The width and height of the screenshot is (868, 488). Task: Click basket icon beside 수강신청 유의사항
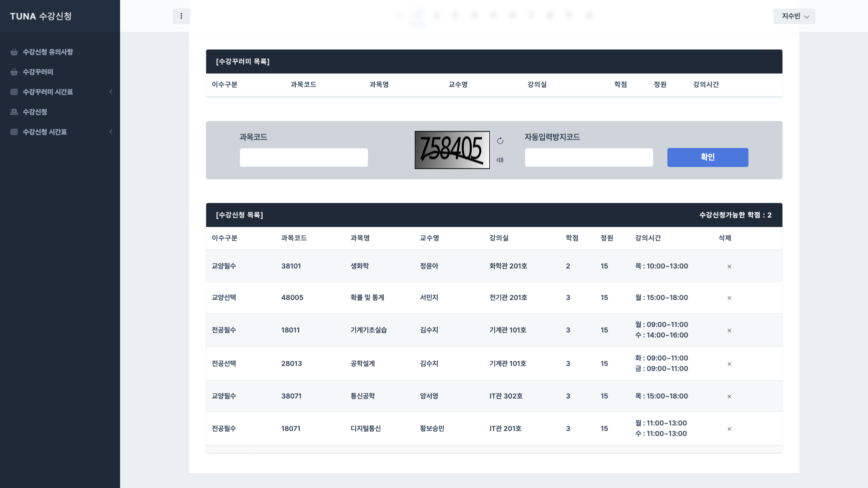[14, 52]
